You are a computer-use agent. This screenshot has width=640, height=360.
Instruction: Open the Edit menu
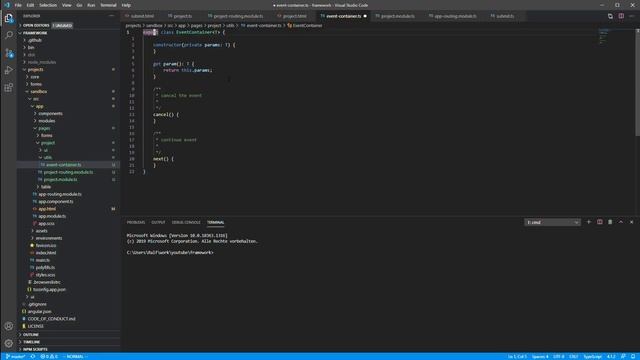[x=31, y=5]
